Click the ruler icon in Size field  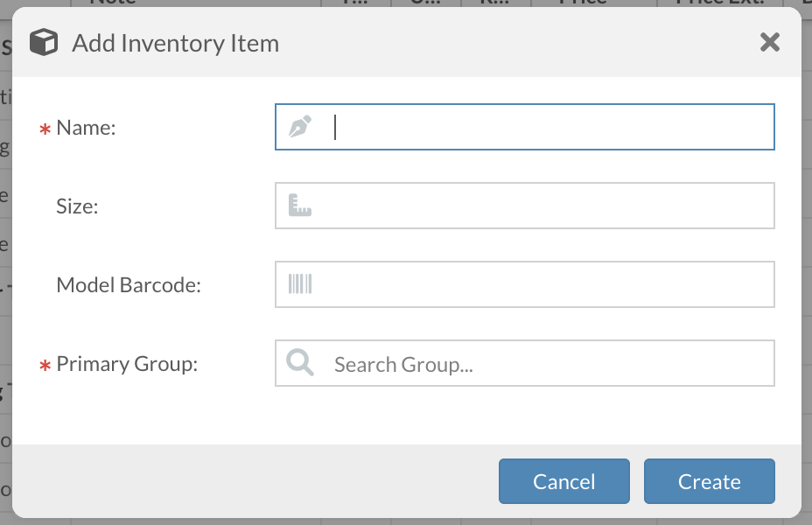[300, 206]
